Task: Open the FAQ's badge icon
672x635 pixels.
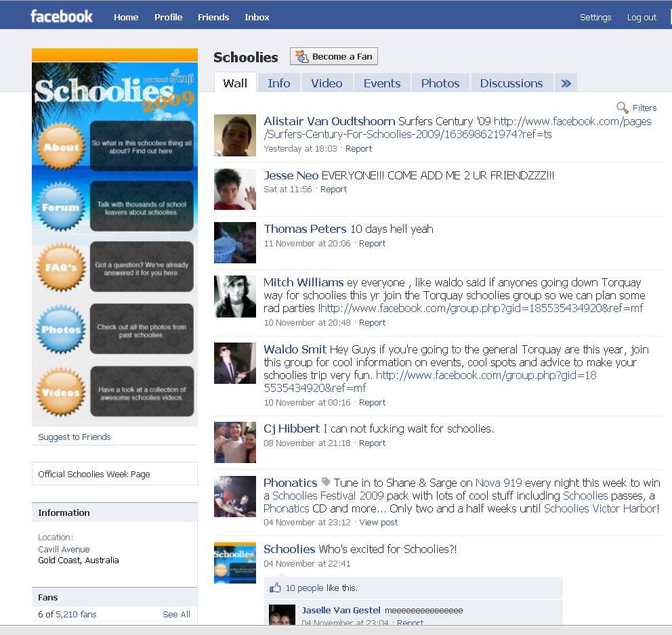Action: tap(60, 267)
